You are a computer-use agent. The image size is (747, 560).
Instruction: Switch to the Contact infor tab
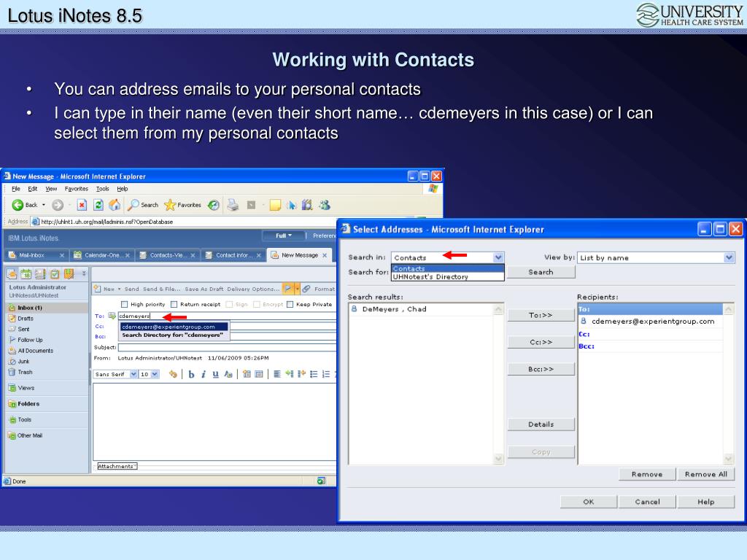(x=233, y=255)
